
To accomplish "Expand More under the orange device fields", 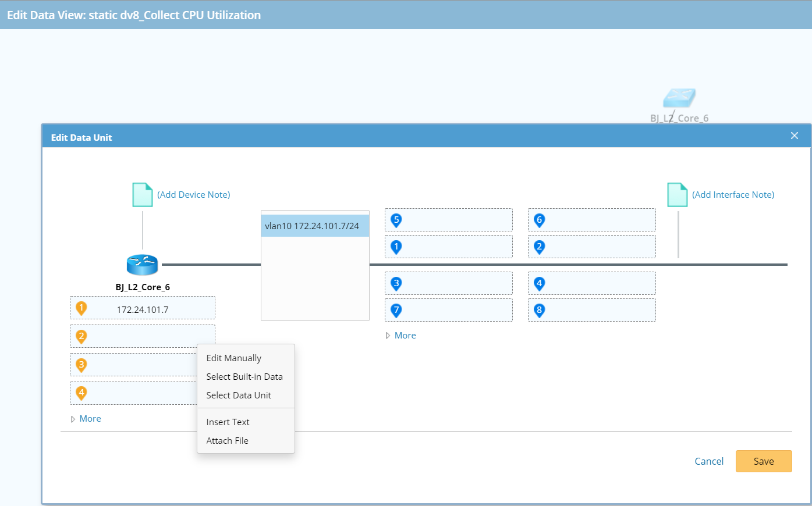I will (x=86, y=419).
